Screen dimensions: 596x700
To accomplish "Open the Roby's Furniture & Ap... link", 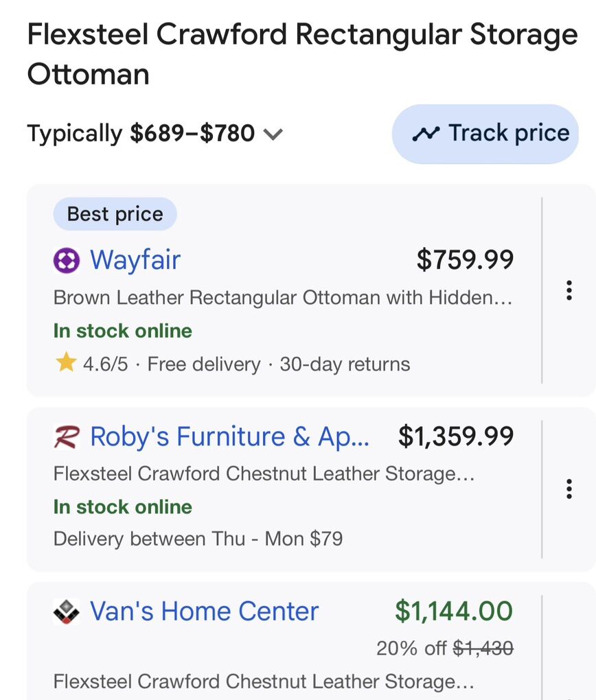I will point(230,436).
